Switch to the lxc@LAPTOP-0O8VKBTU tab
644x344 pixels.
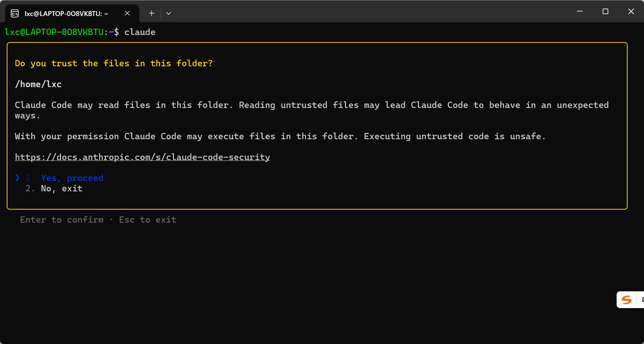coord(66,13)
